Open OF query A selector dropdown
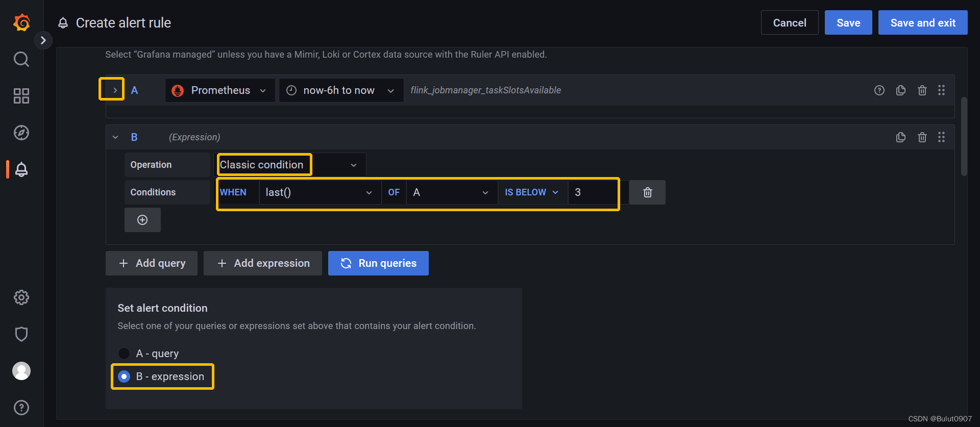Viewport: 980px width, 427px height. 452,192
